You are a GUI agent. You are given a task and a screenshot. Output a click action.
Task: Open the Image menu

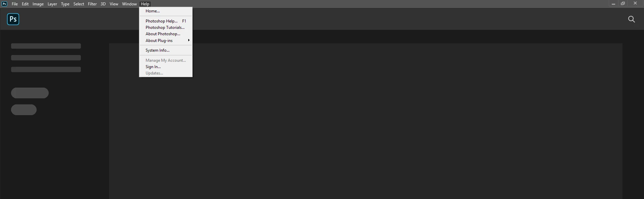(38, 4)
